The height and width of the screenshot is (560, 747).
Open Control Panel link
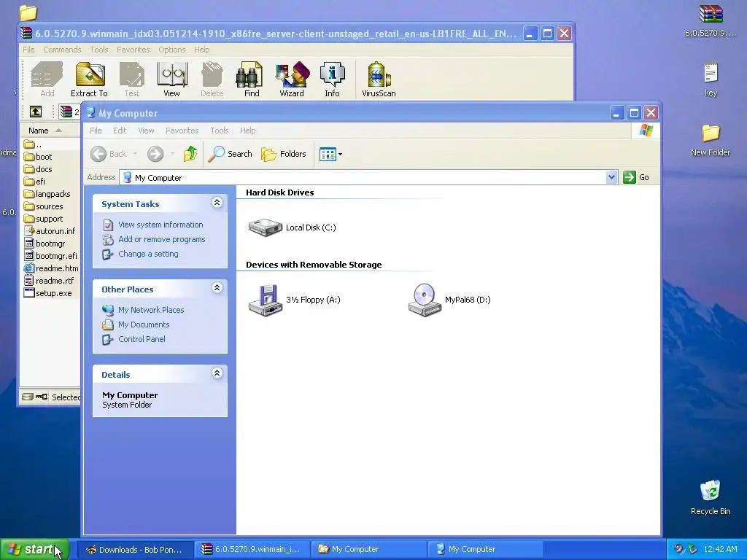(142, 339)
